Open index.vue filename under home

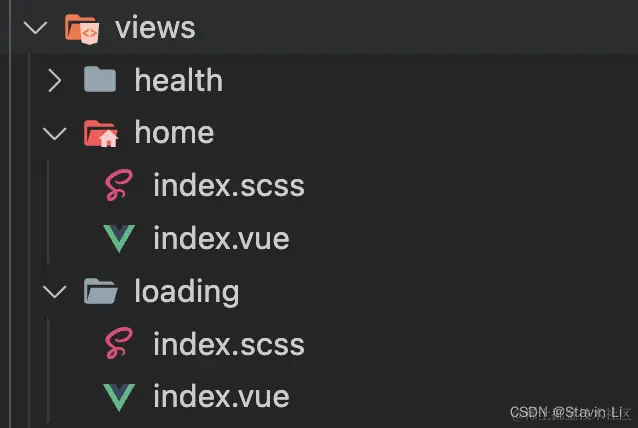221,238
